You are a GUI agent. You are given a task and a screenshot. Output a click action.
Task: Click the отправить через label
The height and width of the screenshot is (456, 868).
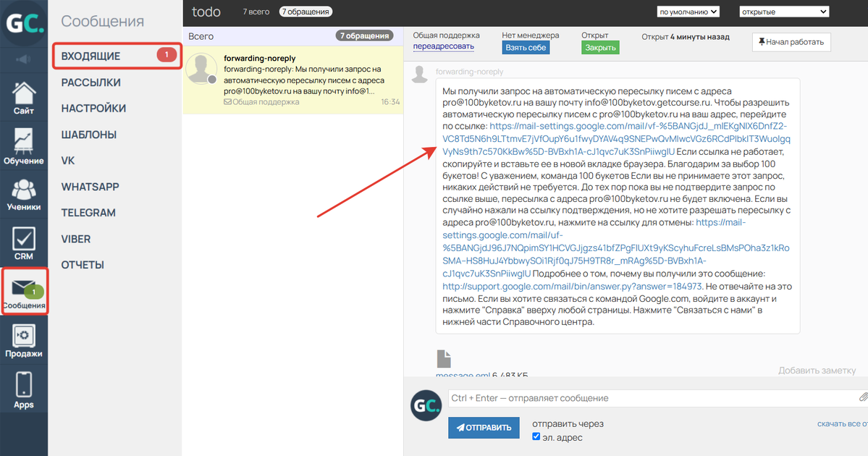click(x=568, y=424)
